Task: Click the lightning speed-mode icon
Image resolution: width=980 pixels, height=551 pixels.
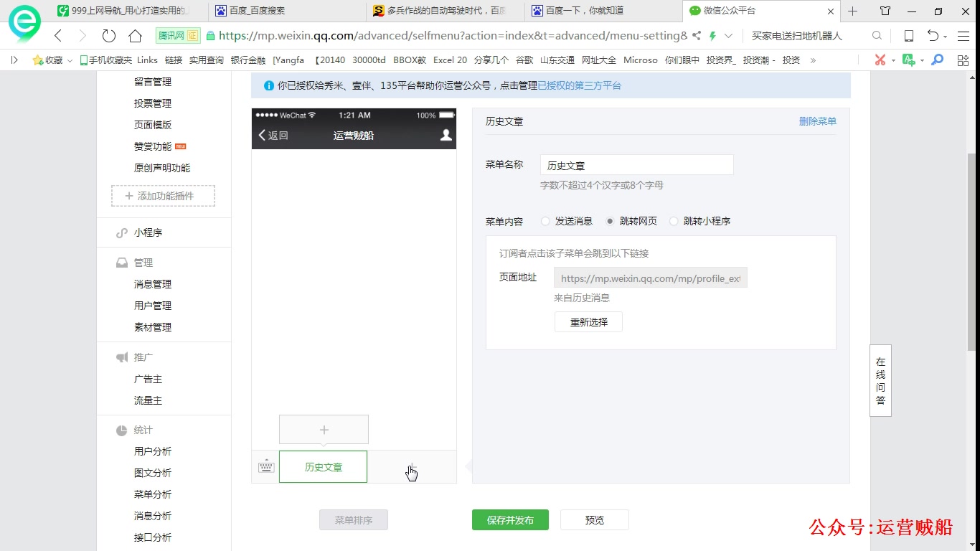Action: coord(712,36)
